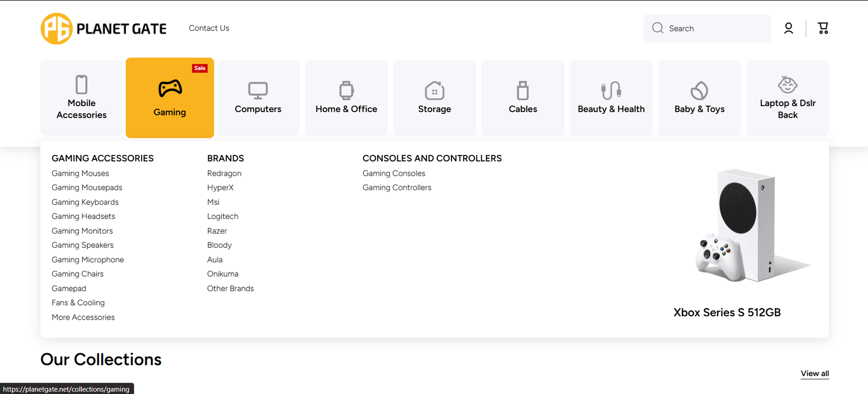Open the Home & Office category label
This screenshot has width=868, height=394.
click(x=346, y=109)
